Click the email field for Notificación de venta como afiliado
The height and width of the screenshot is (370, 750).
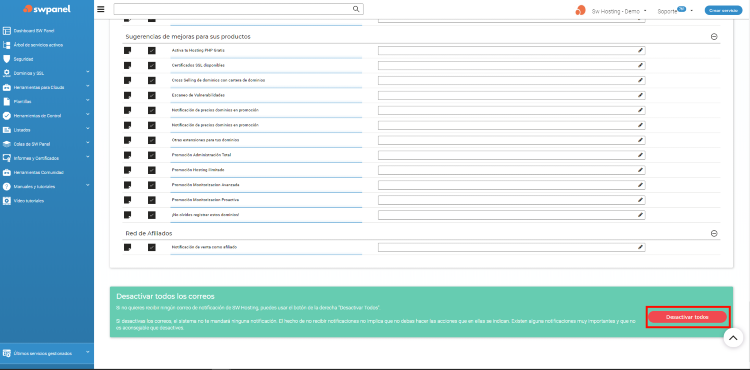pos(511,247)
